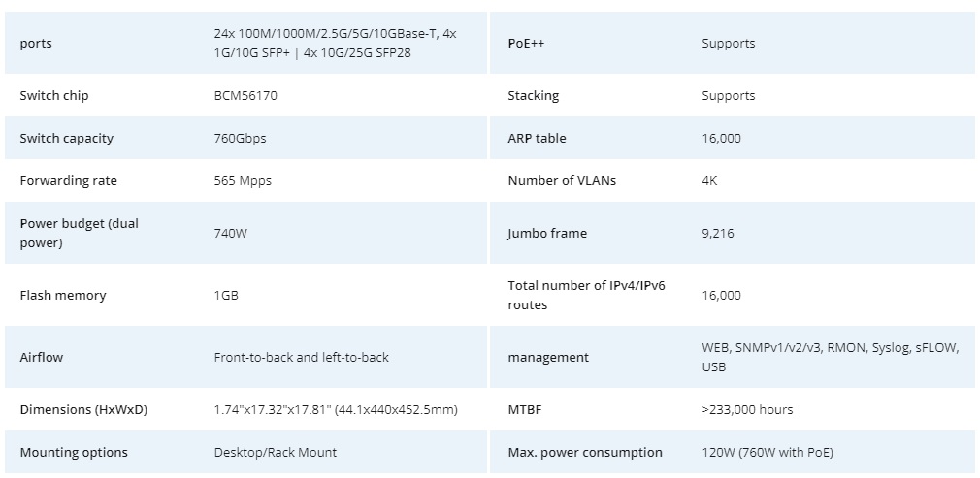Select the 'Airflow' row label
The width and height of the screenshot is (980, 478).
point(42,358)
